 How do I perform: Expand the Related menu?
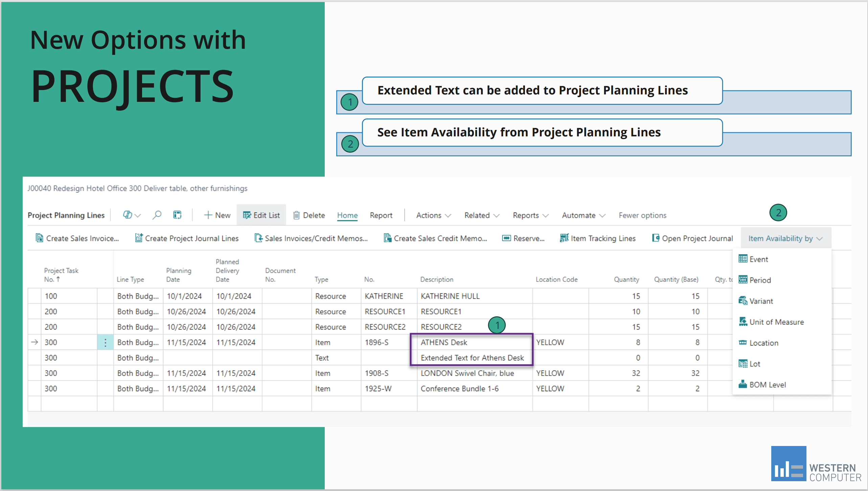[482, 215]
